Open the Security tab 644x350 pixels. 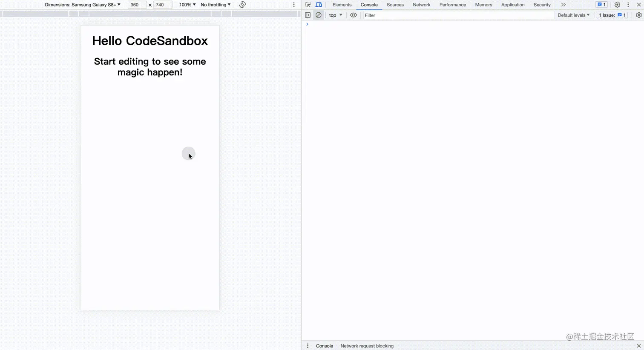pyautogui.click(x=542, y=5)
